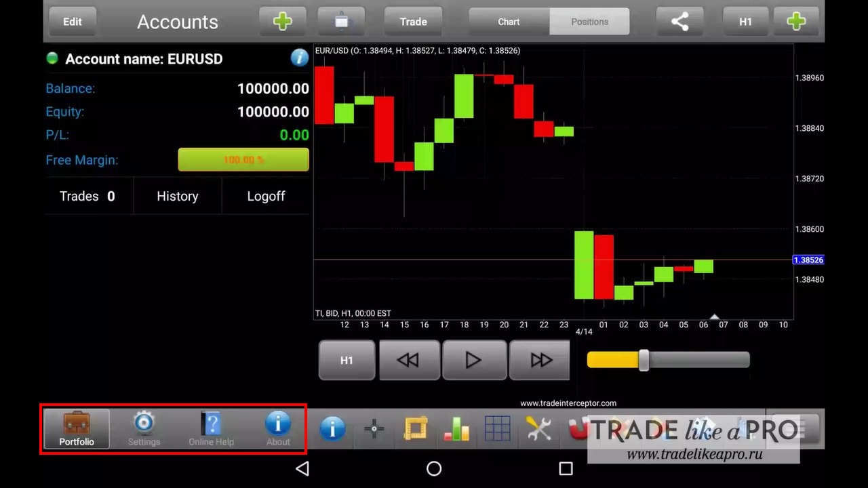Logoff from the account

[x=266, y=196]
